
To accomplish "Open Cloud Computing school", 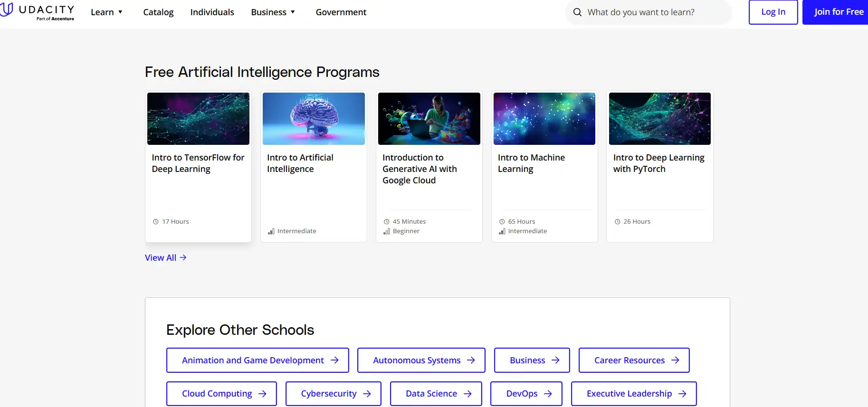I will [221, 394].
